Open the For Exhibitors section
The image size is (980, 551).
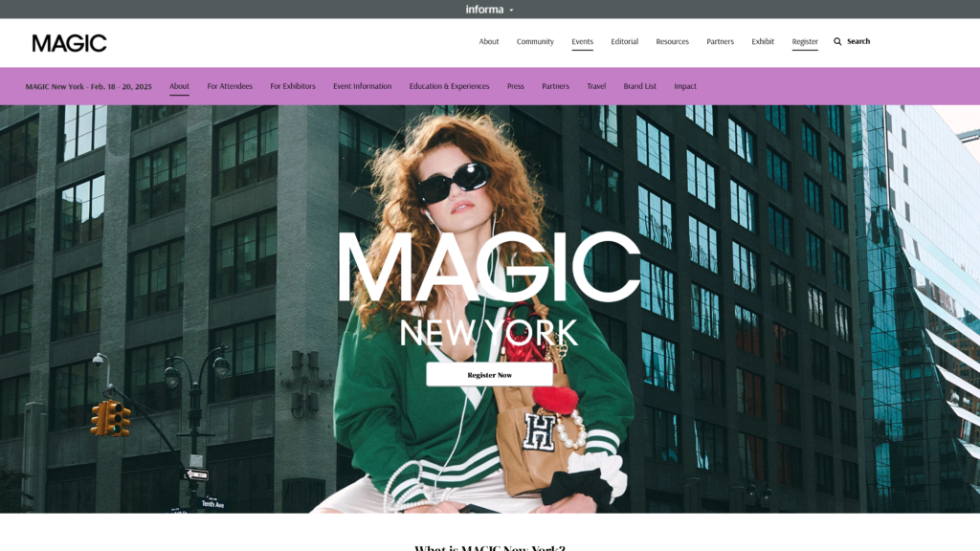point(293,86)
